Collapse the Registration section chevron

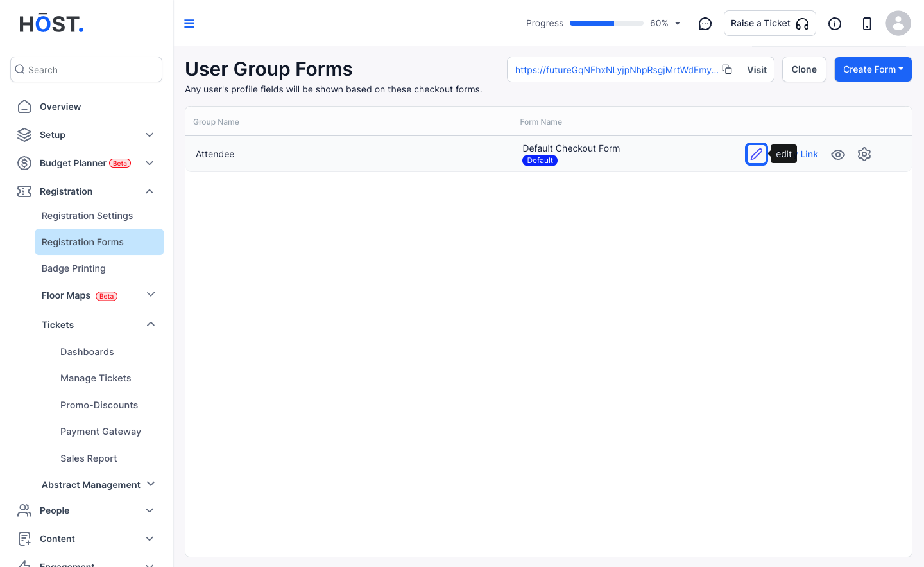tap(150, 191)
